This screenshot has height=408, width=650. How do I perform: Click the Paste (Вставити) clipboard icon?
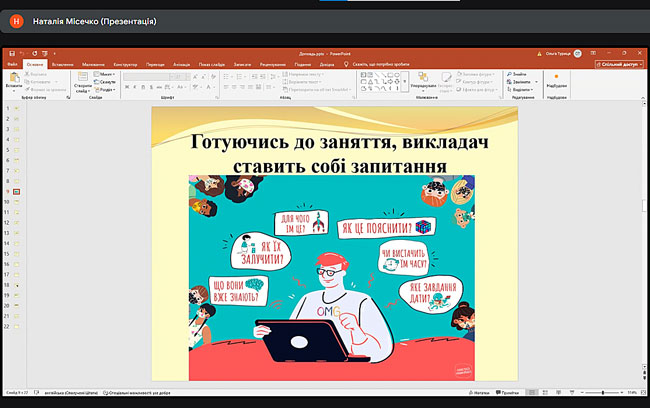pyautogui.click(x=13, y=80)
